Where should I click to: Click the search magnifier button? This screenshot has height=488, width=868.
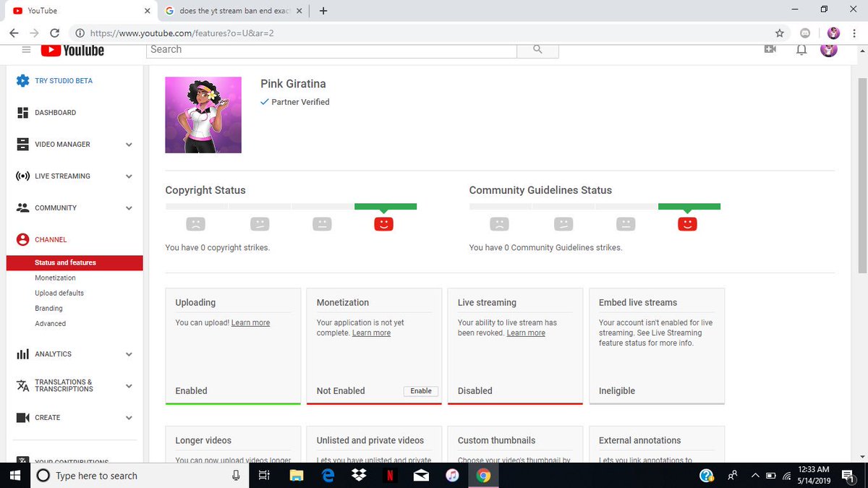[x=537, y=49]
